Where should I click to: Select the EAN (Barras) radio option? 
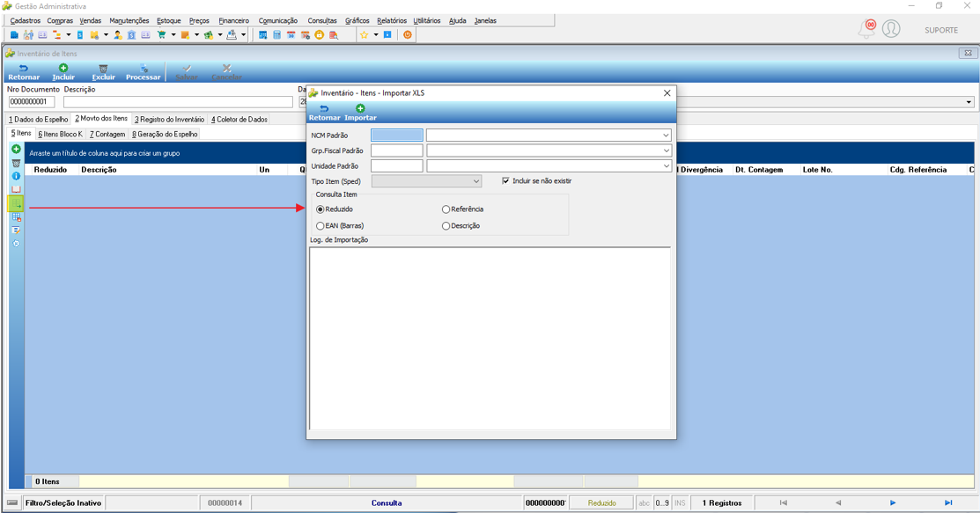[x=320, y=225]
